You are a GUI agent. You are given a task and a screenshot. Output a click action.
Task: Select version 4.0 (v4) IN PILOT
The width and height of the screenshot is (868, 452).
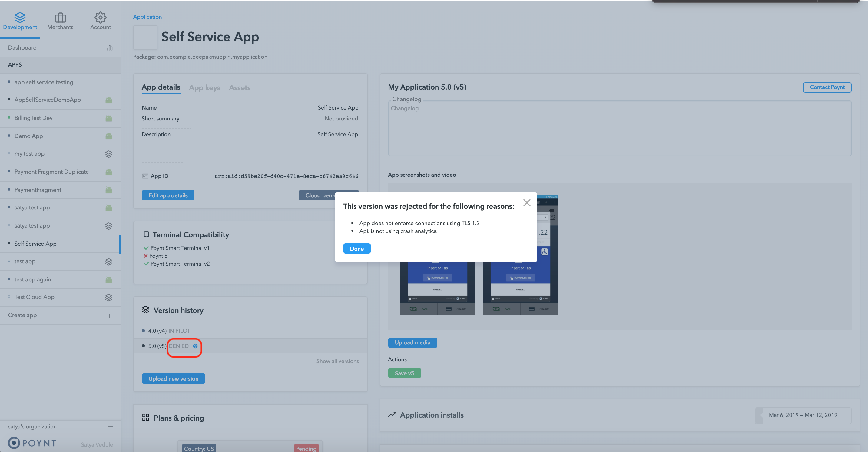coord(250,331)
